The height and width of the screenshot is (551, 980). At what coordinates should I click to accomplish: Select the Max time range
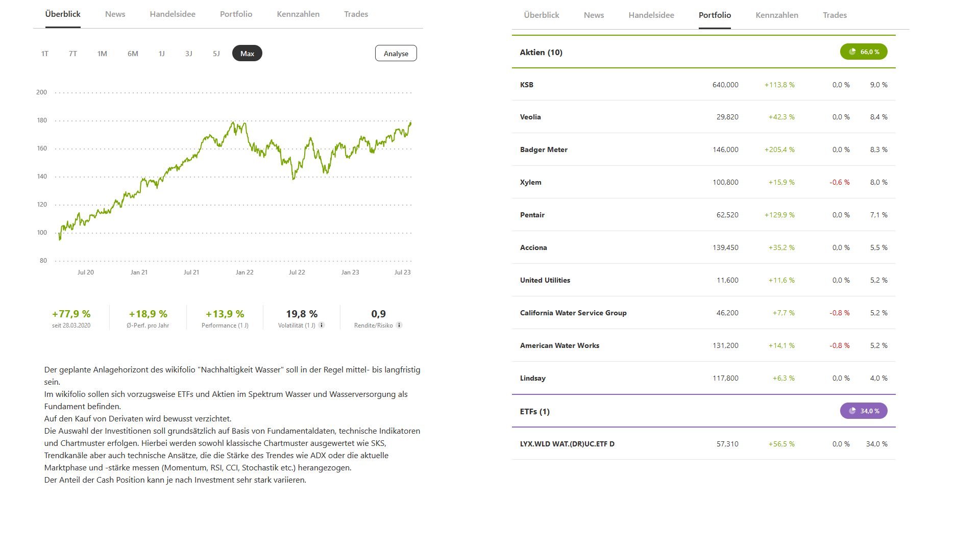point(247,54)
